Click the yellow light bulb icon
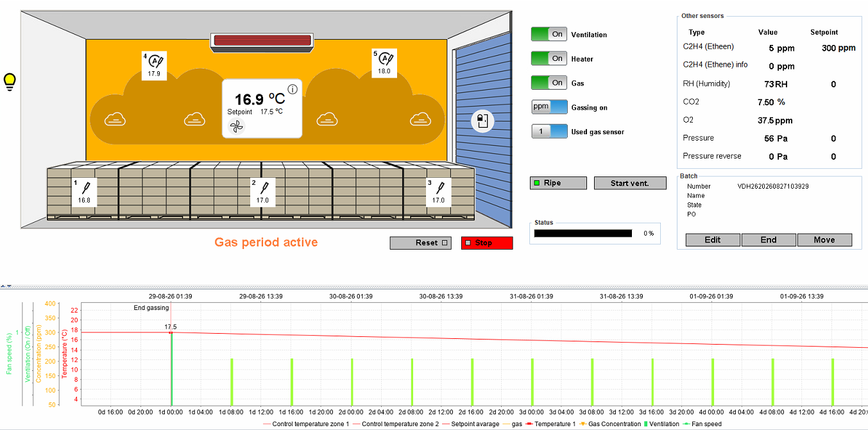Screen dimensions: 868x430 tap(10, 82)
